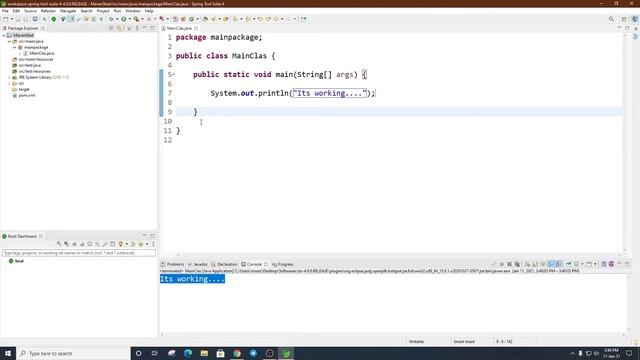The height and width of the screenshot is (360, 640).
Task: Open the Refactor menu
Action: point(48,11)
